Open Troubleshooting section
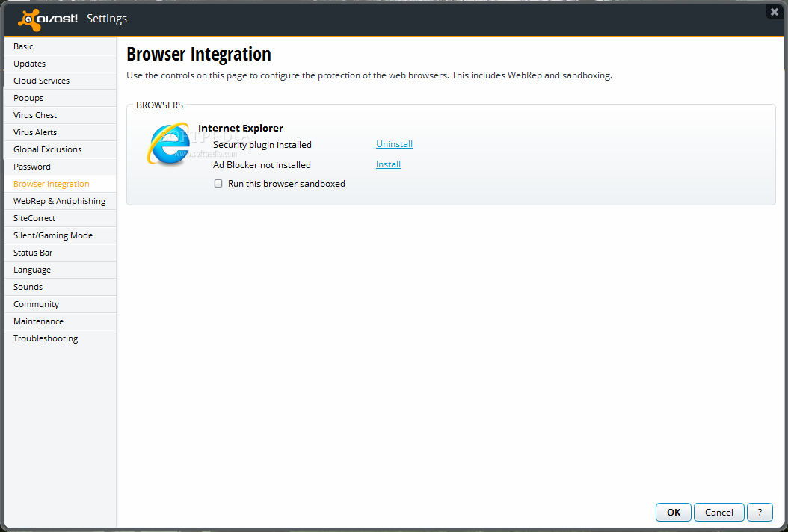Viewport: 788px width, 532px height. (x=61, y=338)
